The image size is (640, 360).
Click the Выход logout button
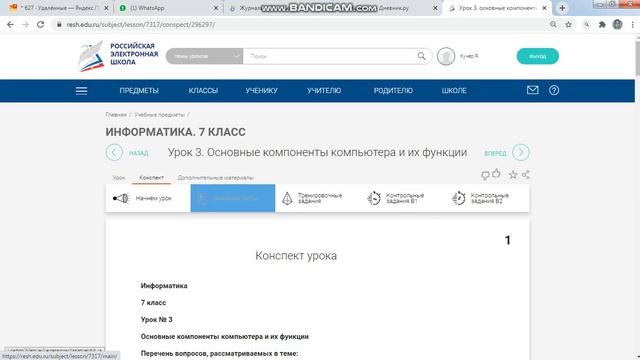pyautogui.click(x=538, y=56)
